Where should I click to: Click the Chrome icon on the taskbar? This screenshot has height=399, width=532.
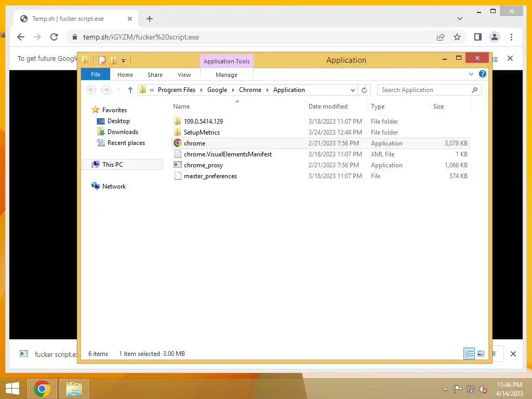42,389
